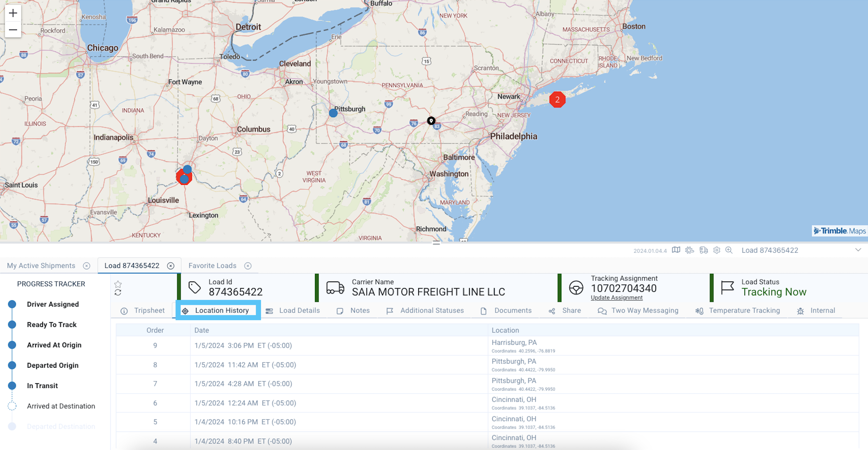This screenshot has height=450, width=868.
Task: Open the map layers icon
Action: pos(676,250)
